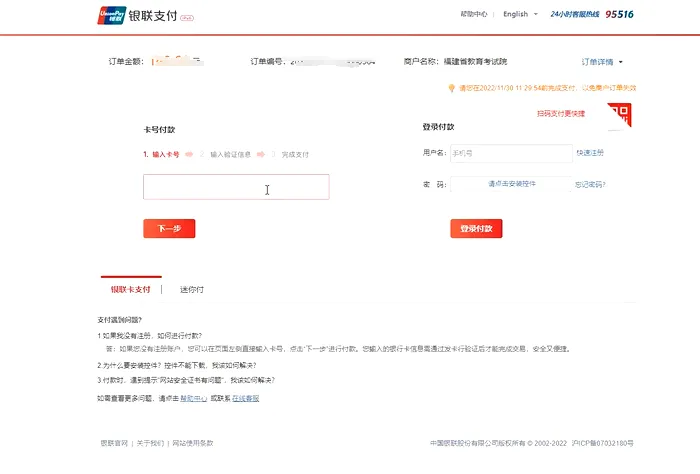Click the 95516 hotline number

(619, 14)
